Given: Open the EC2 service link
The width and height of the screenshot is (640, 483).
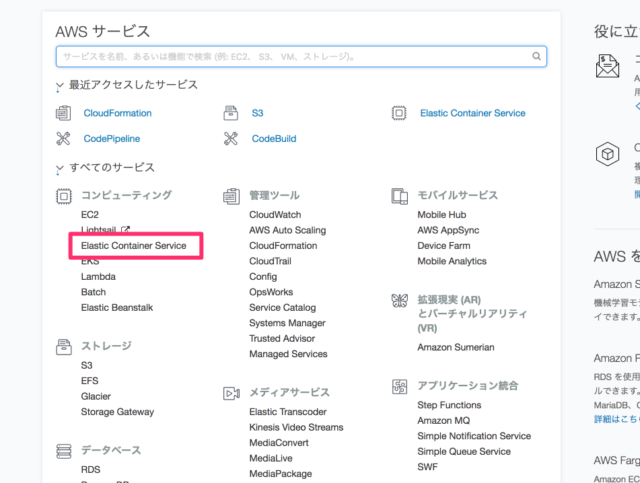Looking at the screenshot, I should tap(90, 215).
